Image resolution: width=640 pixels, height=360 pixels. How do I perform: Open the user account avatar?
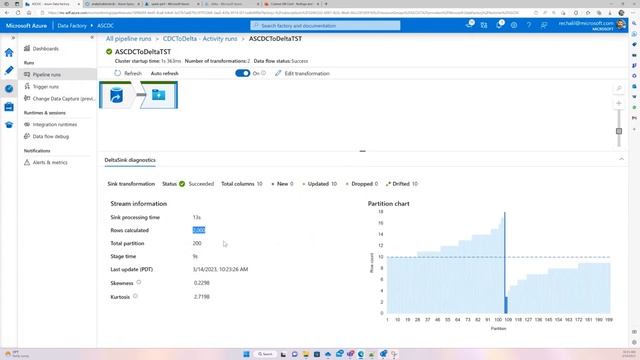[x=621, y=25]
